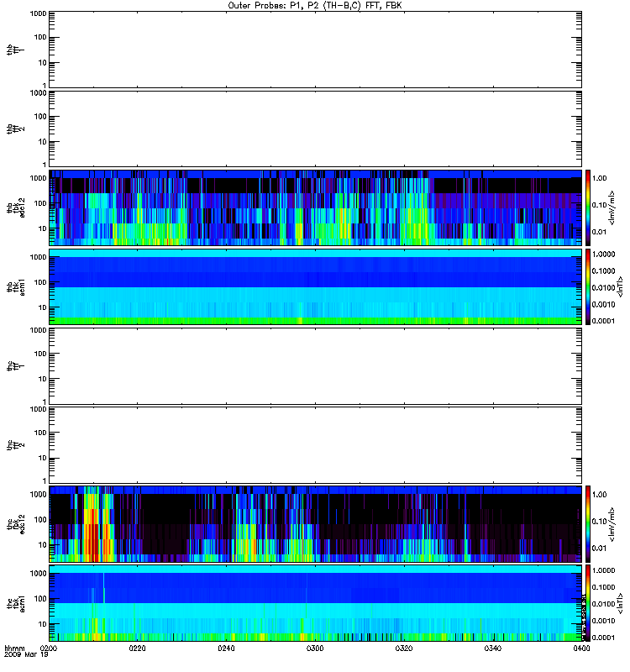Click the thb fbk scm1 spectrogram panel
The width and height of the screenshot is (630, 672).
[315, 286]
